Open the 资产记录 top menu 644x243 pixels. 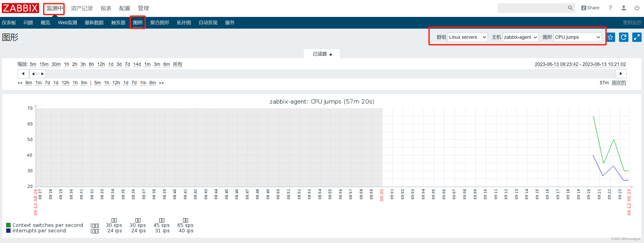click(82, 8)
